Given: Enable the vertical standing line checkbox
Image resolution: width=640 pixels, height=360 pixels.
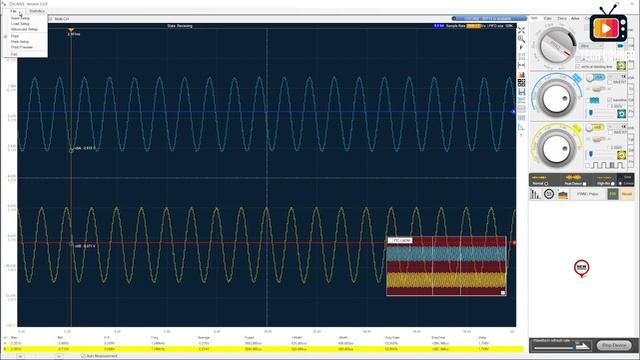Looking at the screenshot, I should tap(578, 67).
